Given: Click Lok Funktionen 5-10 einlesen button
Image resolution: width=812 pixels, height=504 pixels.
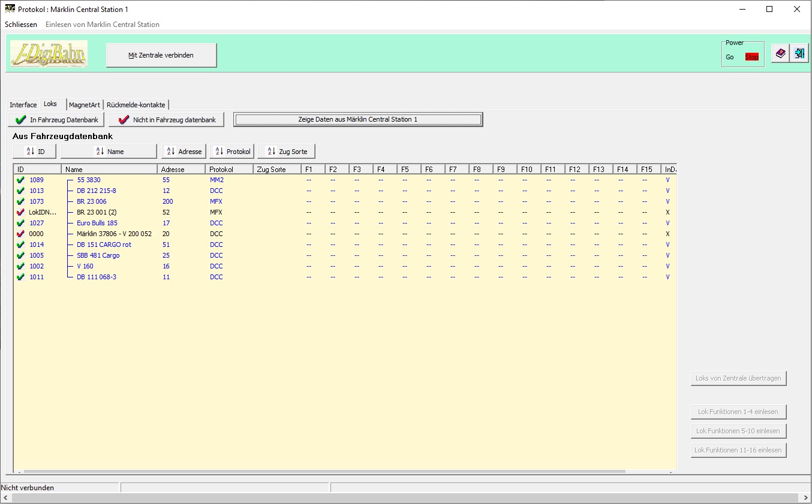Looking at the screenshot, I should point(738,431).
